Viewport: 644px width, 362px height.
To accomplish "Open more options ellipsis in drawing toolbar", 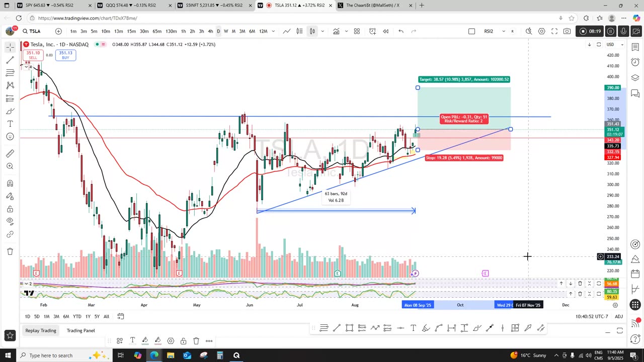I will pyautogui.click(x=209, y=341).
